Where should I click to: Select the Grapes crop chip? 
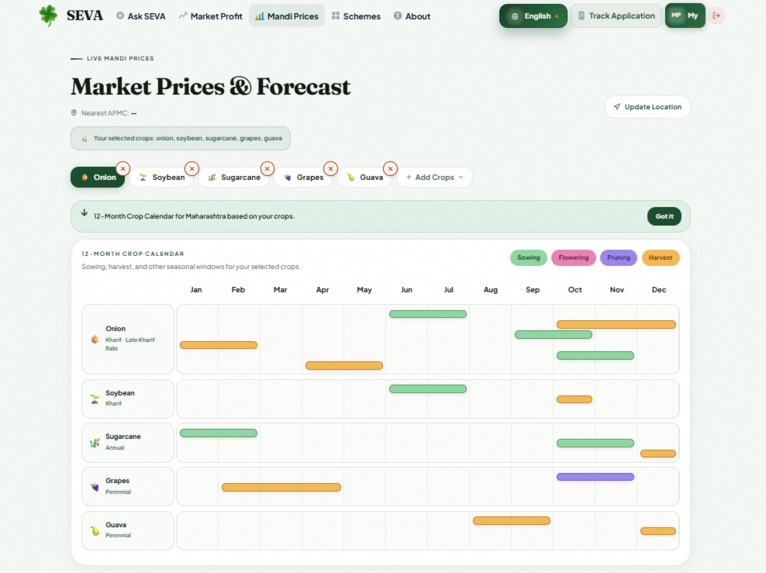(303, 177)
